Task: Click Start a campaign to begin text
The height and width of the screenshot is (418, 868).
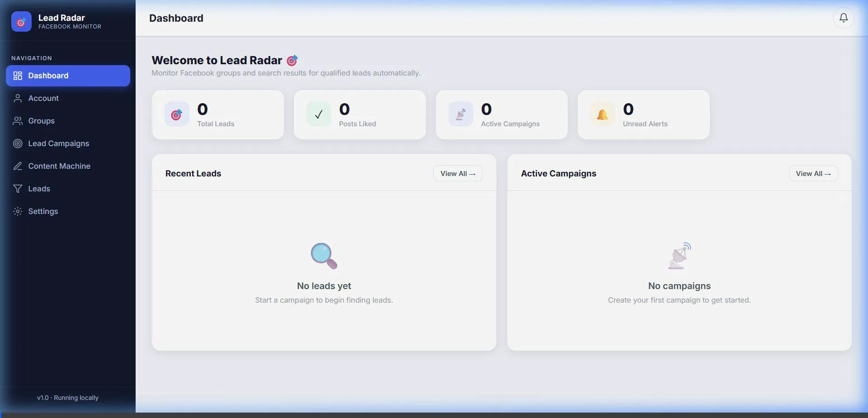Action: click(324, 300)
